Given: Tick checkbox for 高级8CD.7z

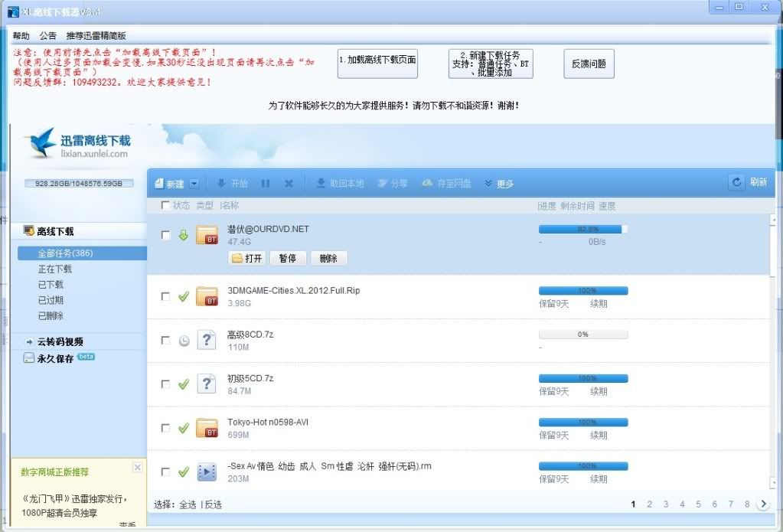Looking at the screenshot, I should pyautogui.click(x=166, y=340).
